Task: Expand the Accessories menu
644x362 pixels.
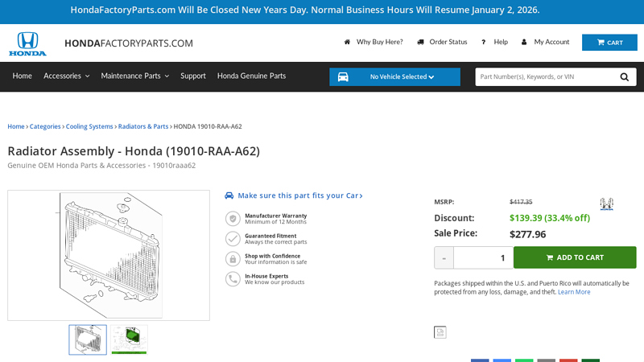Action: [66, 76]
